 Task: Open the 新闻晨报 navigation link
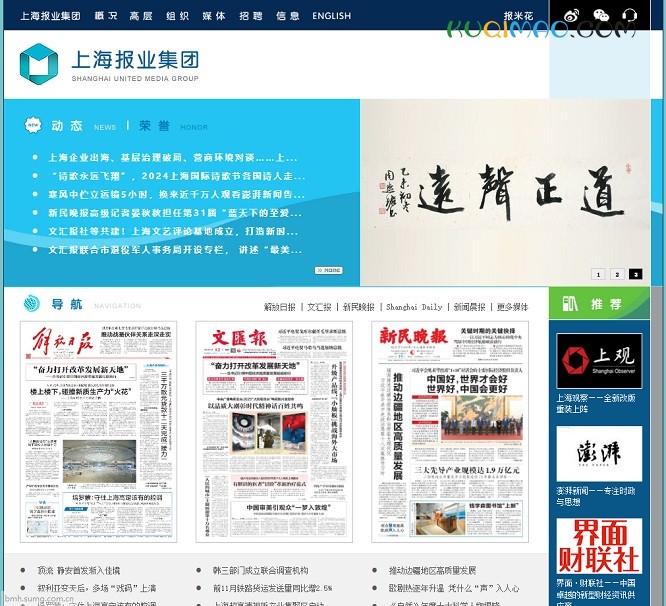tap(469, 307)
